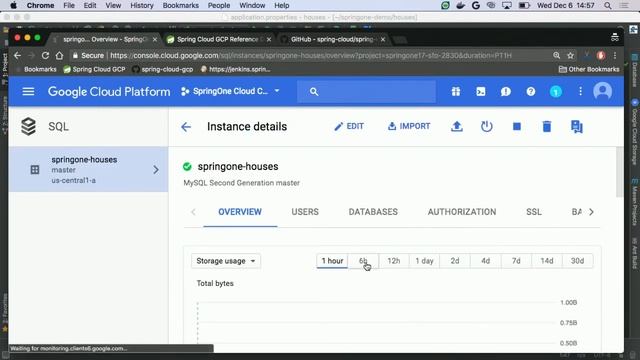
Task: Click the page vertical scrollbar
Action: tap(620, 172)
